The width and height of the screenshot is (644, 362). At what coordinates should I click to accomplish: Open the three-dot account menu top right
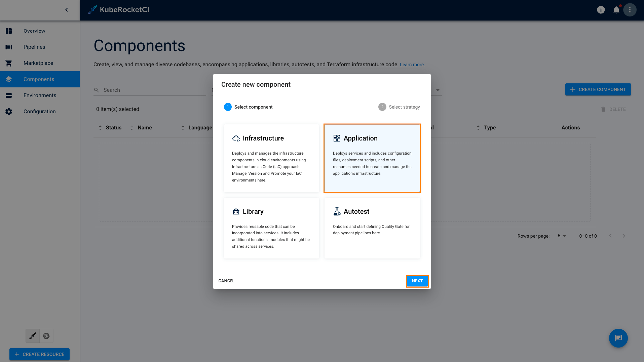(629, 10)
